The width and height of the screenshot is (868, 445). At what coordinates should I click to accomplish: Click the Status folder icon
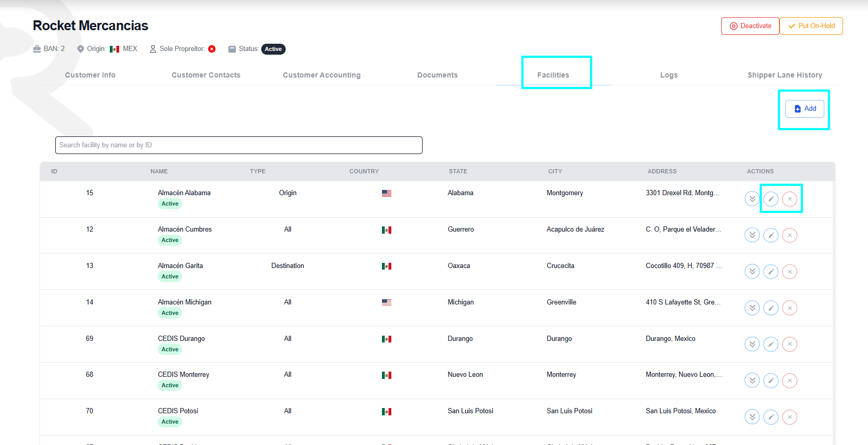pyautogui.click(x=232, y=49)
